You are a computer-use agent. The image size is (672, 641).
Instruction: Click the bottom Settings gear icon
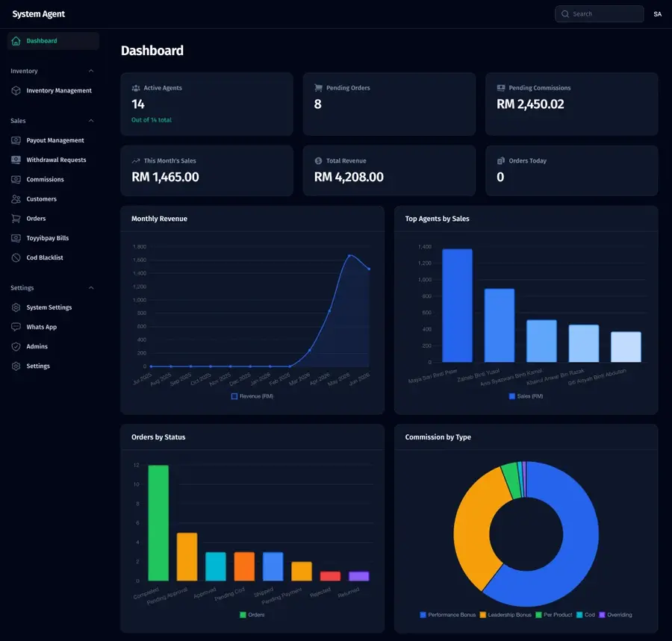(16, 366)
